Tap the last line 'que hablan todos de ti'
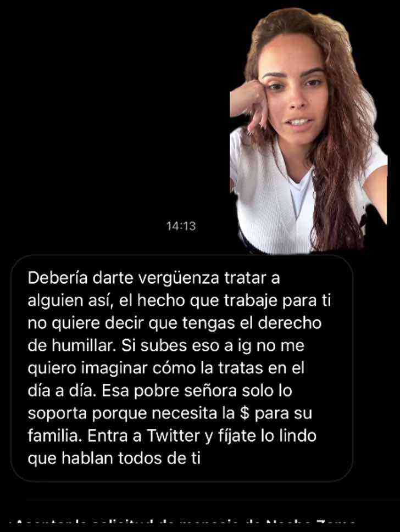 pyautogui.click(x=114, y=459)
